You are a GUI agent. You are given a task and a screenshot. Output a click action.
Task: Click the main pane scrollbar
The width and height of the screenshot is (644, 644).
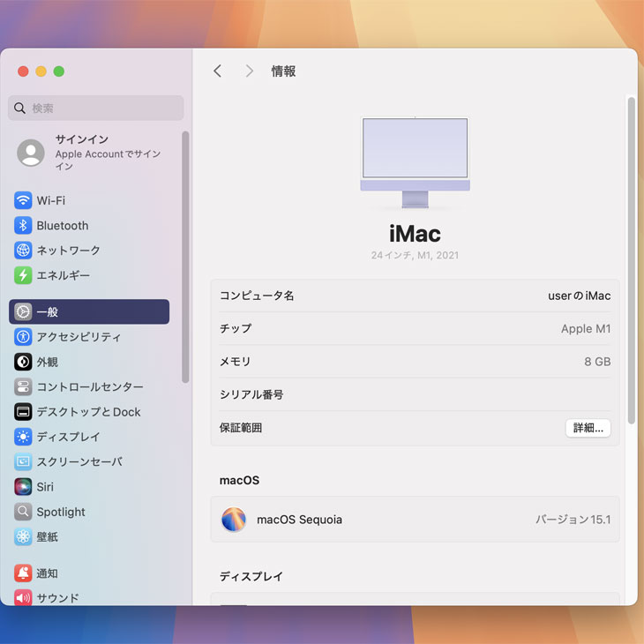click(632, 260)
